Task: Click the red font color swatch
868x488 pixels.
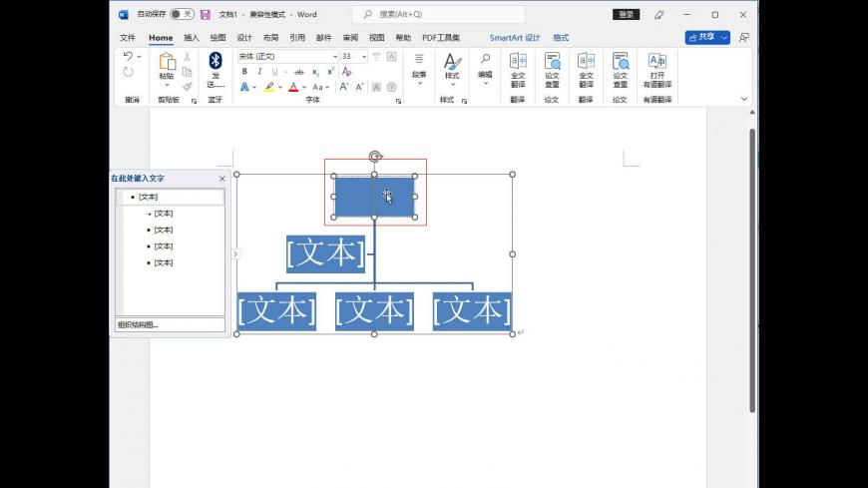Action: coord(292,88)
